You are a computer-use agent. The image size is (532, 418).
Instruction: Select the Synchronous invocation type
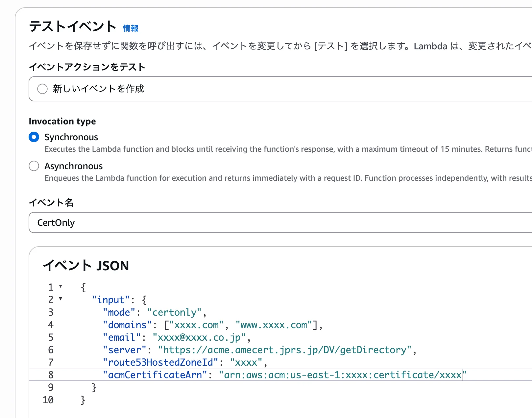(34, 137)
